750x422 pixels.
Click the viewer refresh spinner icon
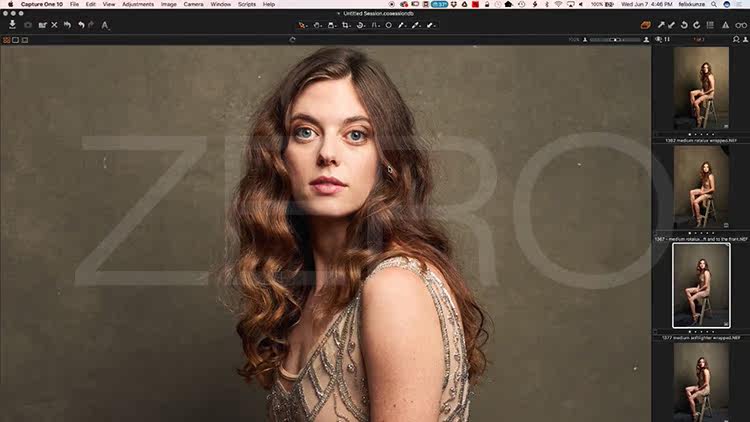tap(292, 40)
